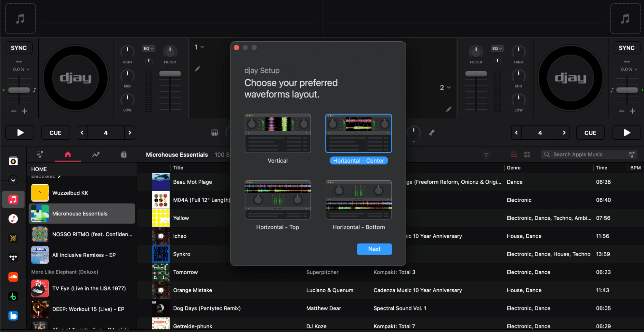Switch the track library to grid view
644x332 pixels.
pos(527,155)
